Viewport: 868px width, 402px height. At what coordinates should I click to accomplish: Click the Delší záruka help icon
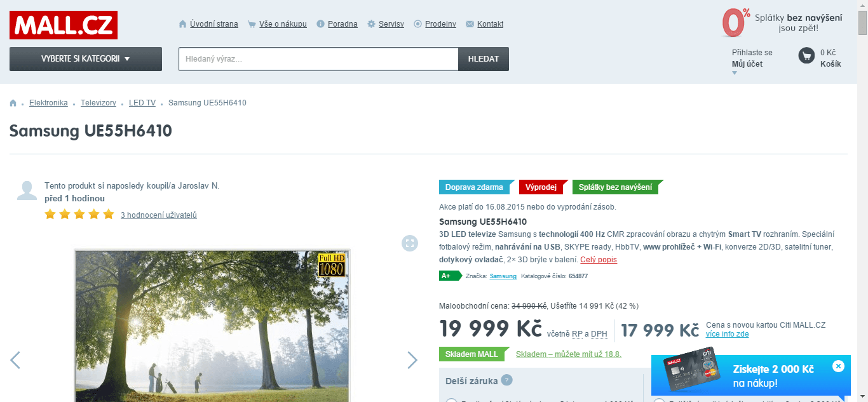coord(506,380)
